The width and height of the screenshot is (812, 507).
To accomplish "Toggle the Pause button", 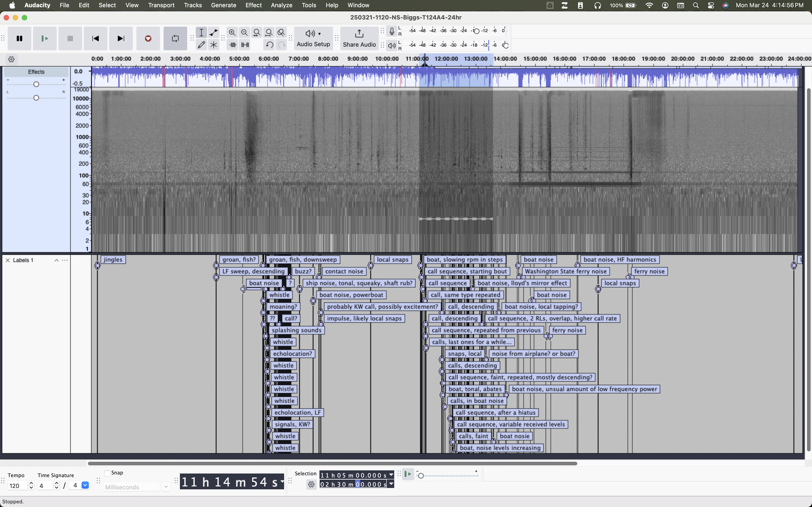I will [x=19, y=38].
